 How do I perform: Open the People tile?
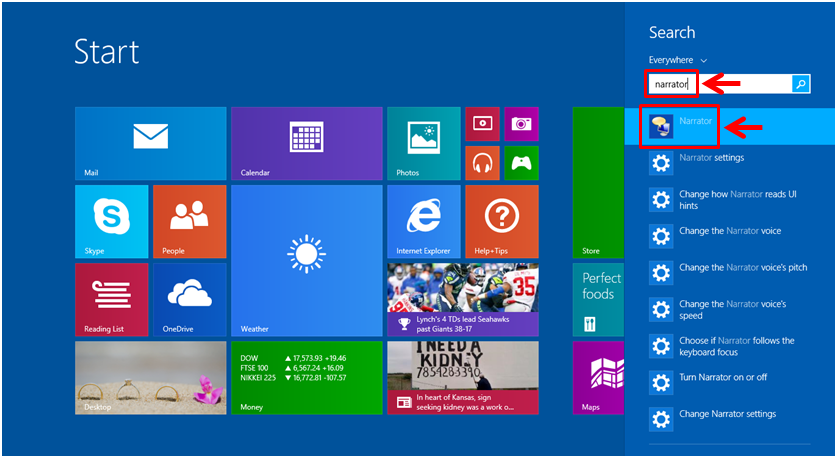pyautogui.click(x=190, y=222)
